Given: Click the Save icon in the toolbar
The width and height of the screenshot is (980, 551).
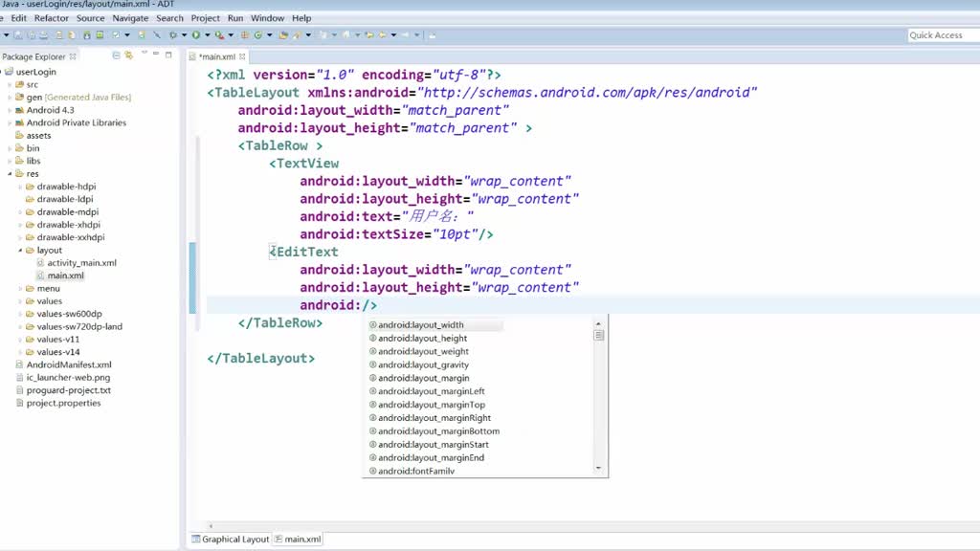Looking at the screenshot, I should click(18, 35).
